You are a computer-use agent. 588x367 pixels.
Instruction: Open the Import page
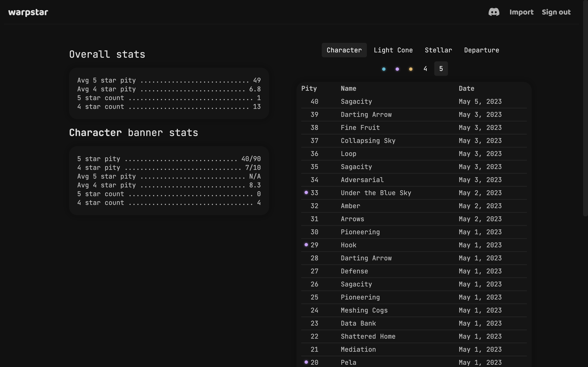[x=521, y=12]
